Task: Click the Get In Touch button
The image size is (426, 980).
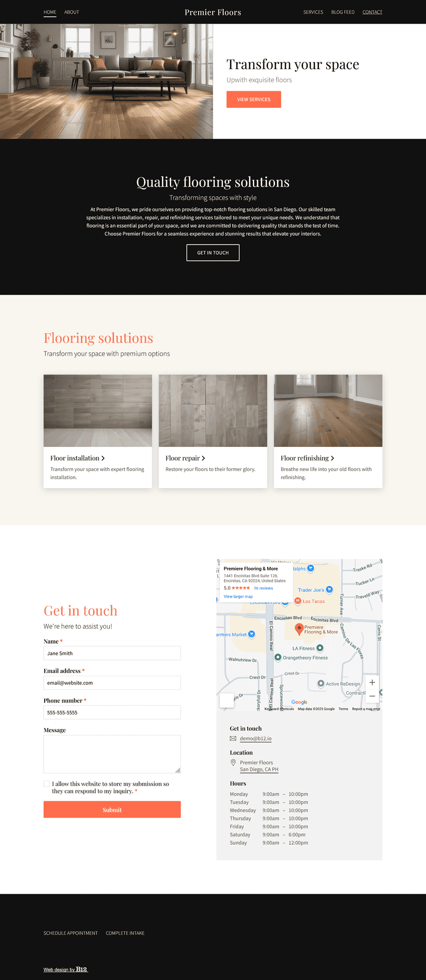Action: [x=213, y=253]
